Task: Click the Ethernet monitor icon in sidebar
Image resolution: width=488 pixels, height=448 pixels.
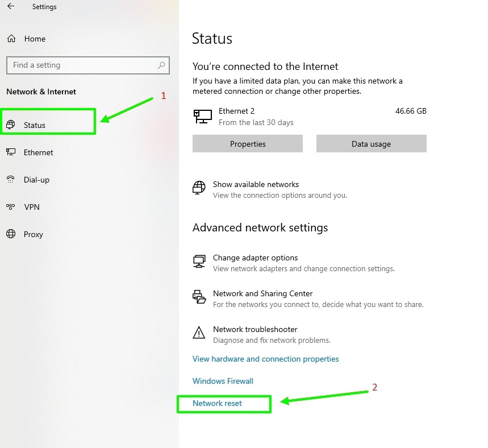Action: (11, 152)
